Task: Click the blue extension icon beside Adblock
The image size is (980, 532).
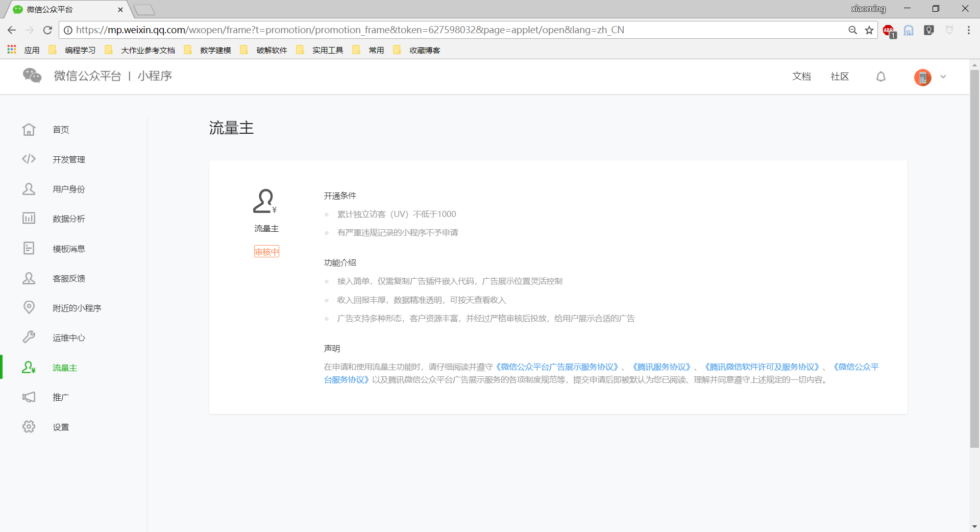Action: tap(909, 31)
